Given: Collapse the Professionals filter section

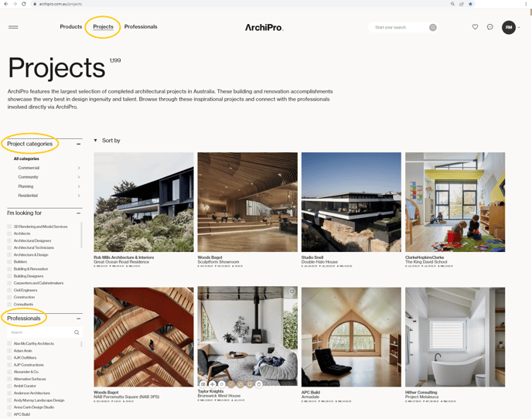Looking at the screenshot, I should pyautogui.click(x=78, y=319).
